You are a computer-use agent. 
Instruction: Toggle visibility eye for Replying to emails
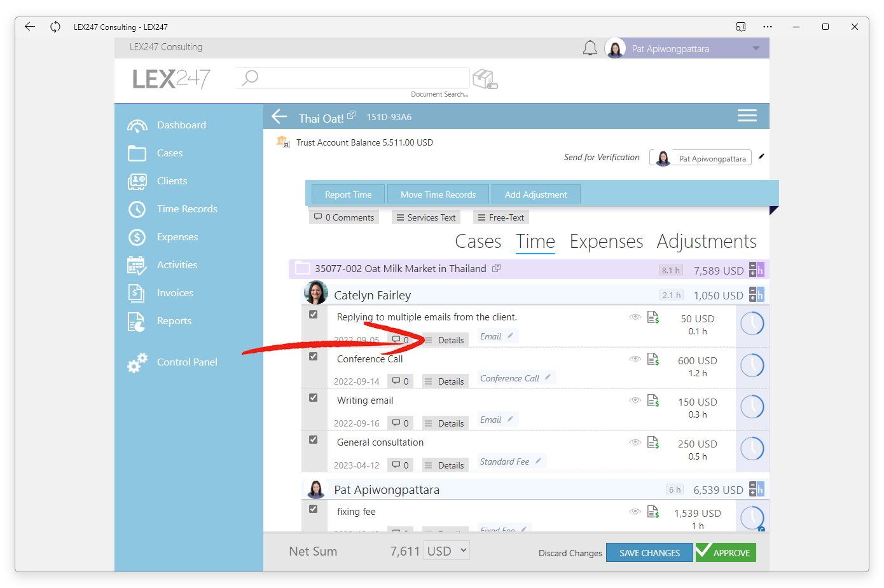(635, 317)
